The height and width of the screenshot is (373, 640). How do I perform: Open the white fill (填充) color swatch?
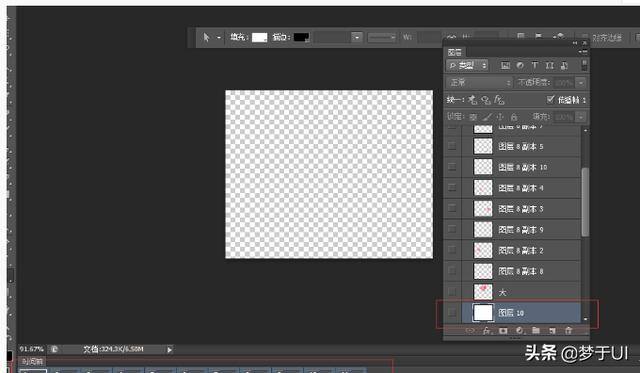tap(259, 38)
